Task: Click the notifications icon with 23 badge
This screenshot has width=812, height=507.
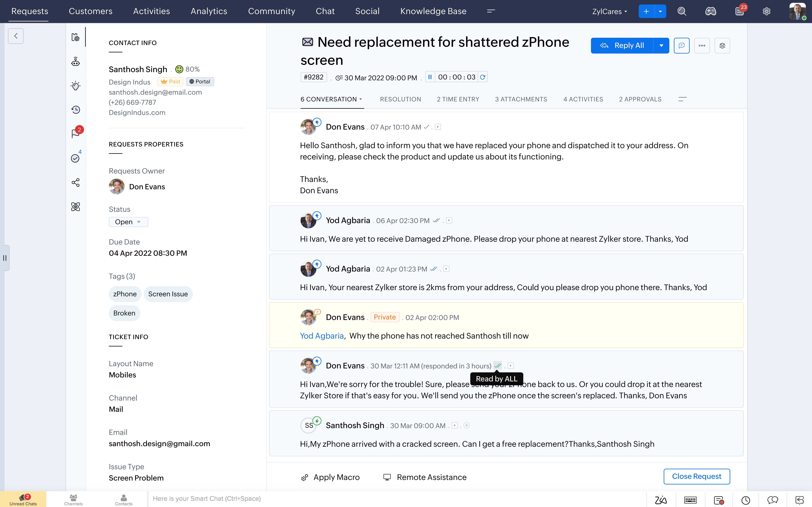Action: coord(739,11)
